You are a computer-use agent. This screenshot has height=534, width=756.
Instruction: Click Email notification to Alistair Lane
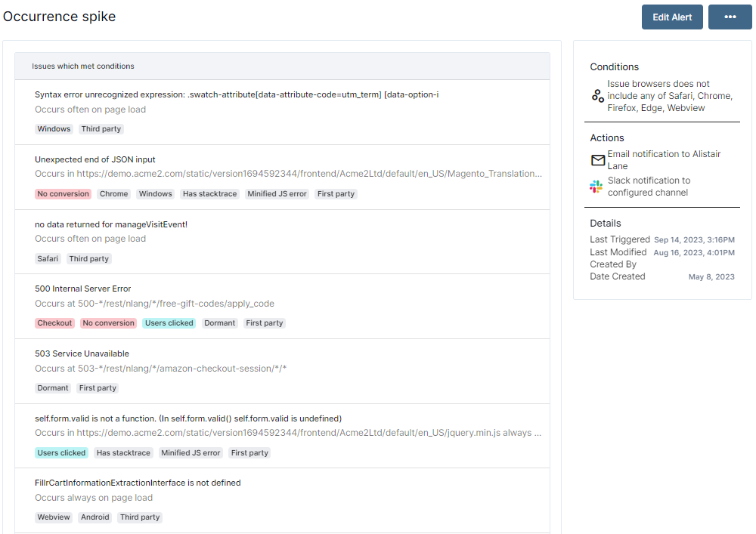(x=664, y=160)
